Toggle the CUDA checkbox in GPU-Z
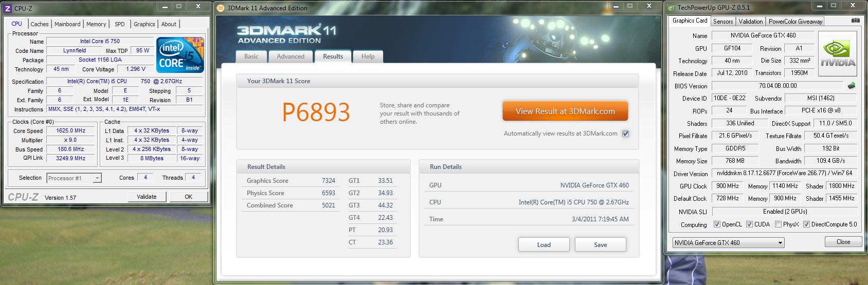 coord(749,224)
